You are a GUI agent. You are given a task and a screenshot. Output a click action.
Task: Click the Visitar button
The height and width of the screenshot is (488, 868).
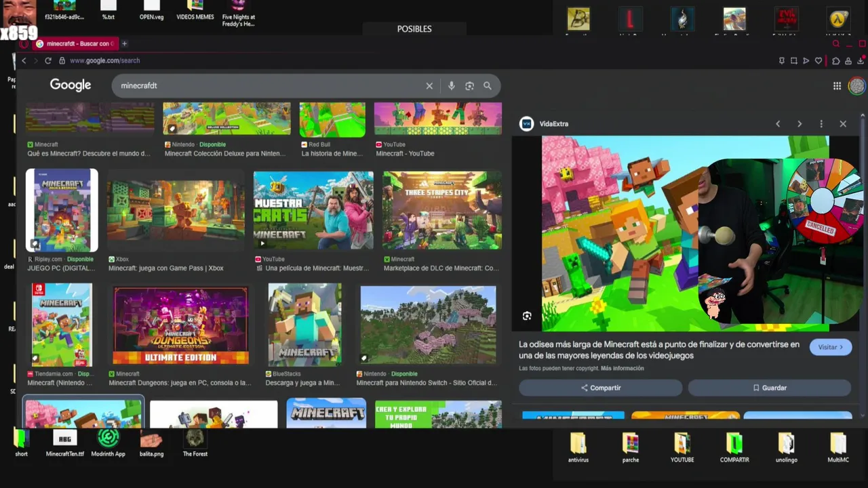point(830,347)
